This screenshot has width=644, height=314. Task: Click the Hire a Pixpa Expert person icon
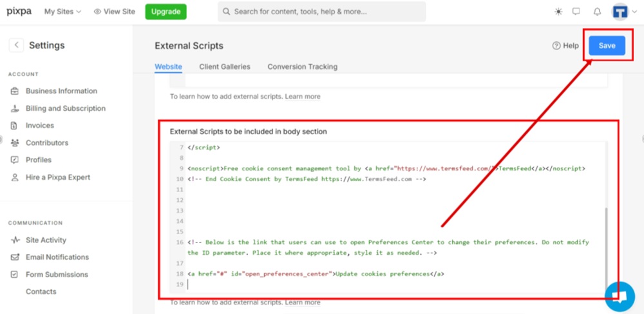[x=15, y=177]
